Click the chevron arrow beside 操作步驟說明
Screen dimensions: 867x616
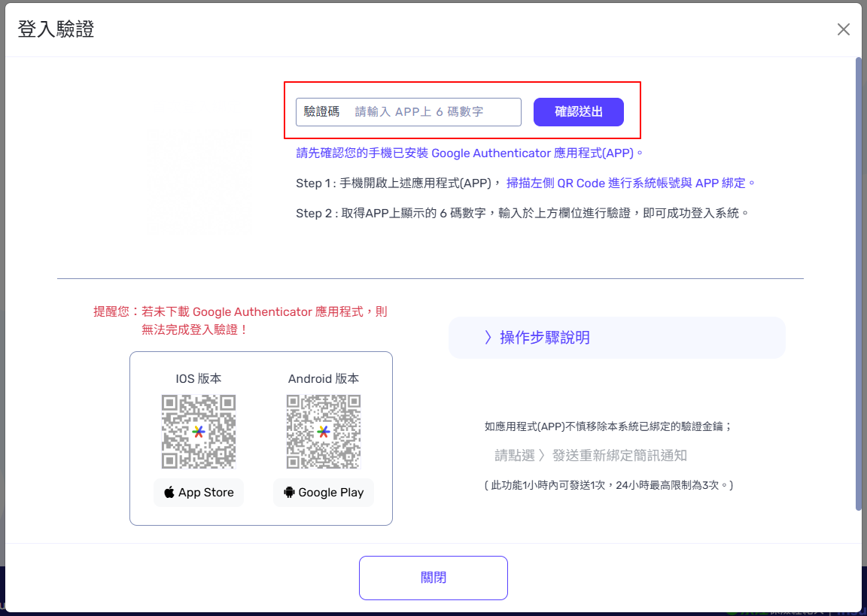pyautogui.click(x=488, y=338)
